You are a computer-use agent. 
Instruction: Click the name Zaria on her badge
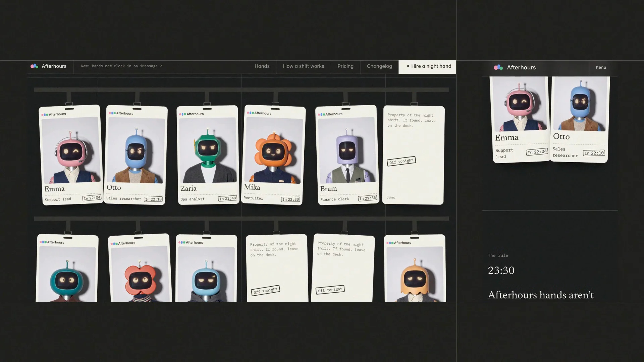[x=189, y=188]
